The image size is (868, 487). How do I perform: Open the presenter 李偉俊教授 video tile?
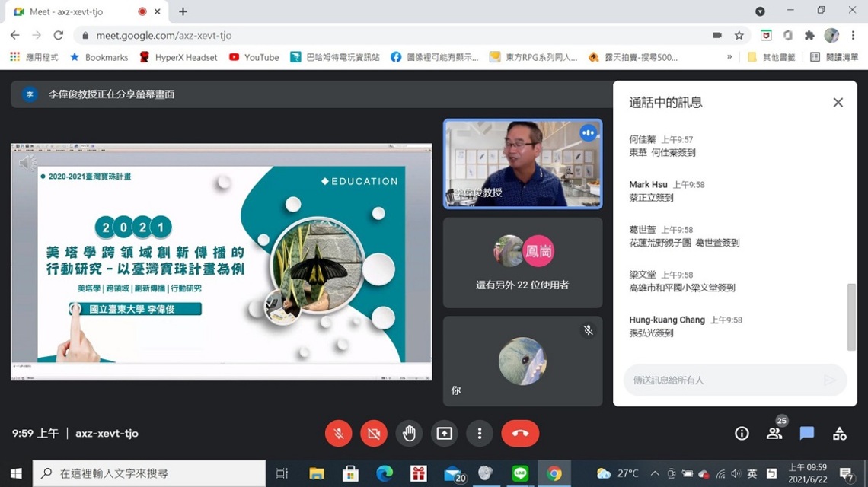coord(522,164)
